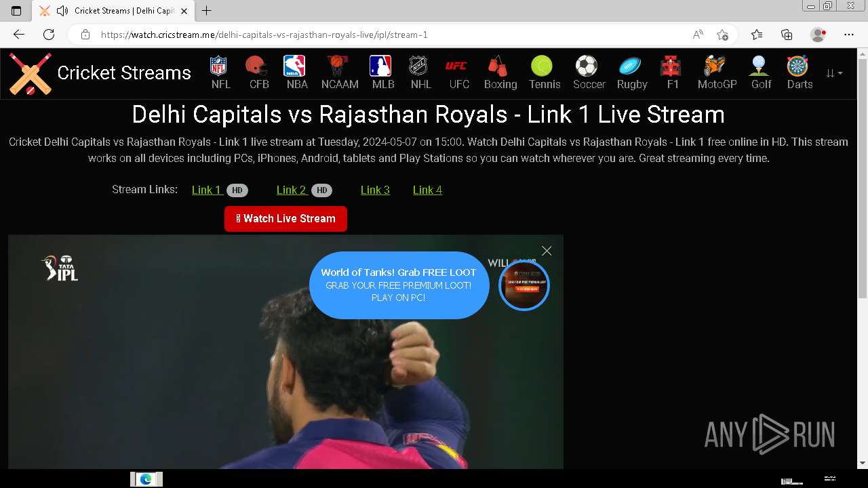Open the Collections icon

[x=787, y=35]
